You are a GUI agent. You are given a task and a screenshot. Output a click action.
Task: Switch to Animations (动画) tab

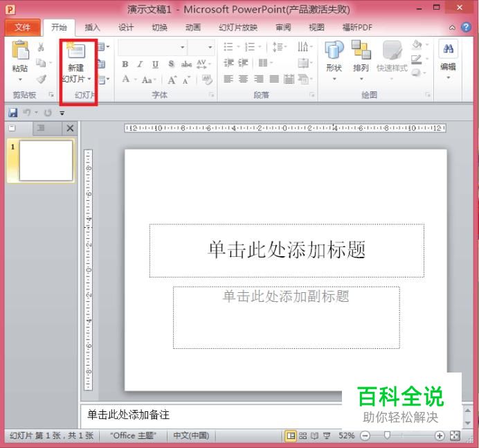pos(193,28)
